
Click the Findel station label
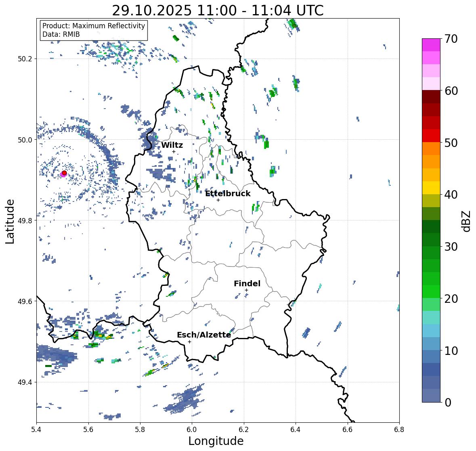click(x=247, y=283)
